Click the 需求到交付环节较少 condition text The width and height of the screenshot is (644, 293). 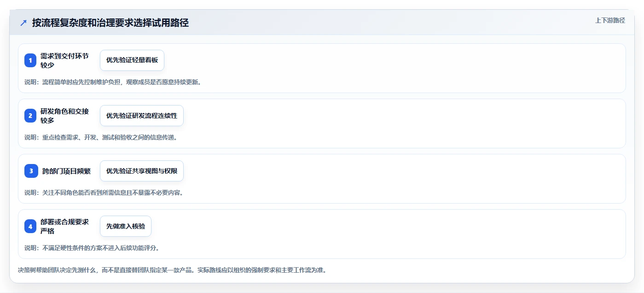[x=64, y=60]
